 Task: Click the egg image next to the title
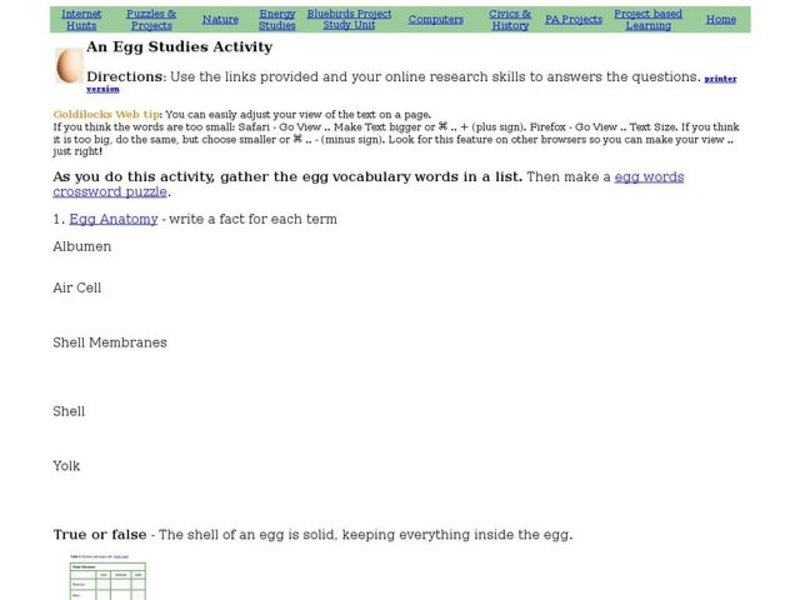click(x=67, y=66)
